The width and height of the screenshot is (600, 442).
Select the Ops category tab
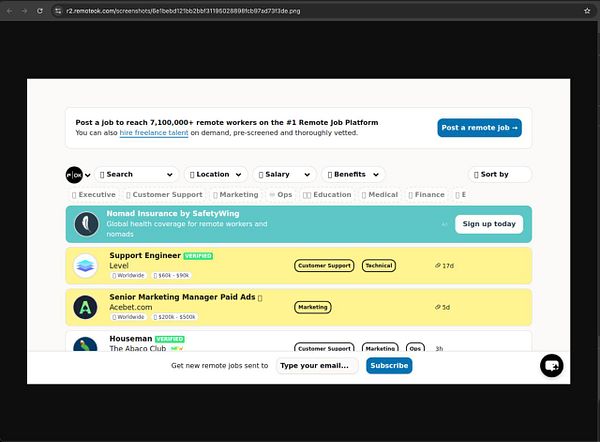281,195
